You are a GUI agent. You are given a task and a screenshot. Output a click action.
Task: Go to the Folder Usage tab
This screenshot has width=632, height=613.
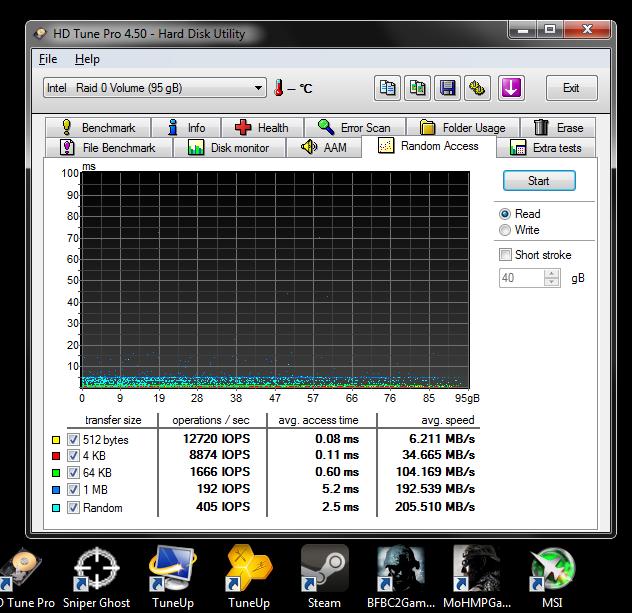[463, 128]
